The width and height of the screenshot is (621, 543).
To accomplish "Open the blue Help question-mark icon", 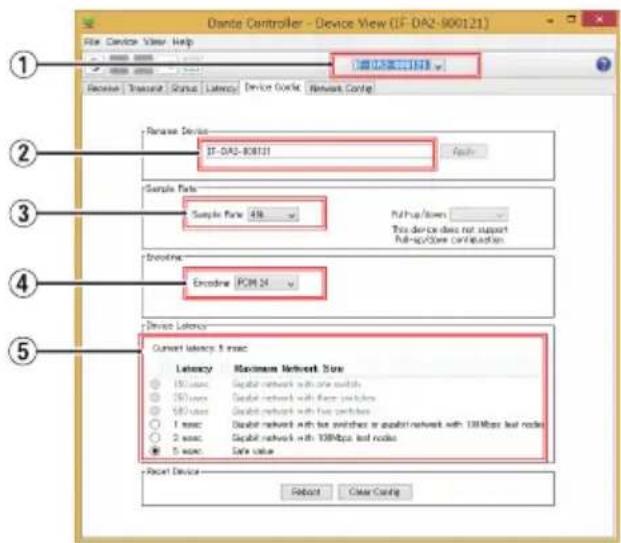I will 603,64.
